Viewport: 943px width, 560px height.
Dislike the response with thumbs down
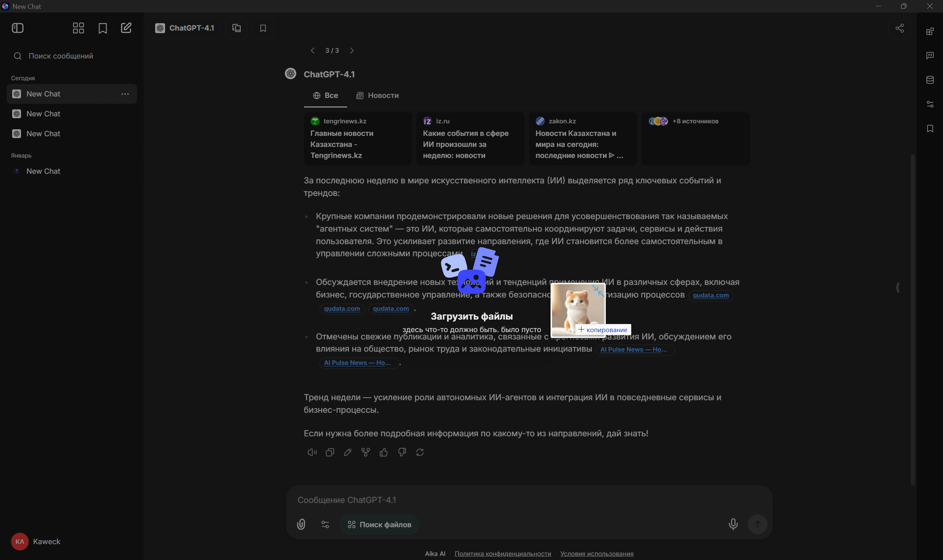[x=402, y=452]
